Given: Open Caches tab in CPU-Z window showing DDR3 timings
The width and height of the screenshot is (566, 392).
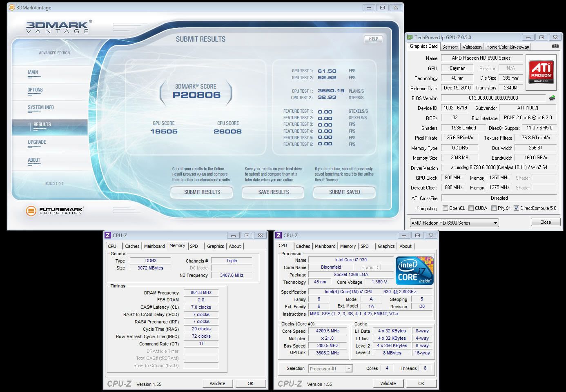Looking at the screenshot, I should tap(132, 246).
